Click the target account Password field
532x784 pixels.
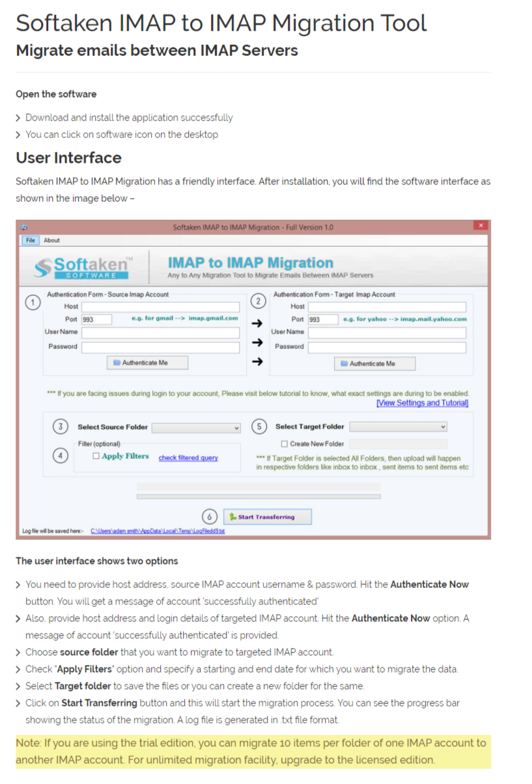tap(387, 347)
